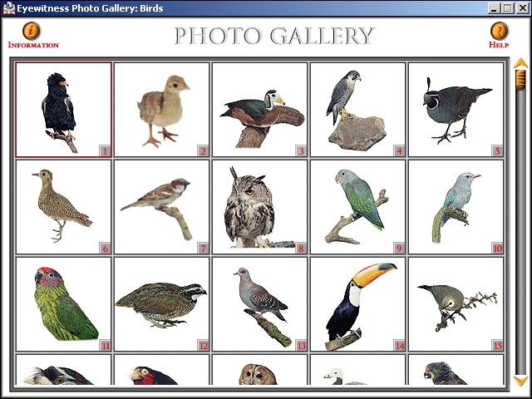Open photo 15, small bird on twig
The image size is (532, 399).
(456, 304)
